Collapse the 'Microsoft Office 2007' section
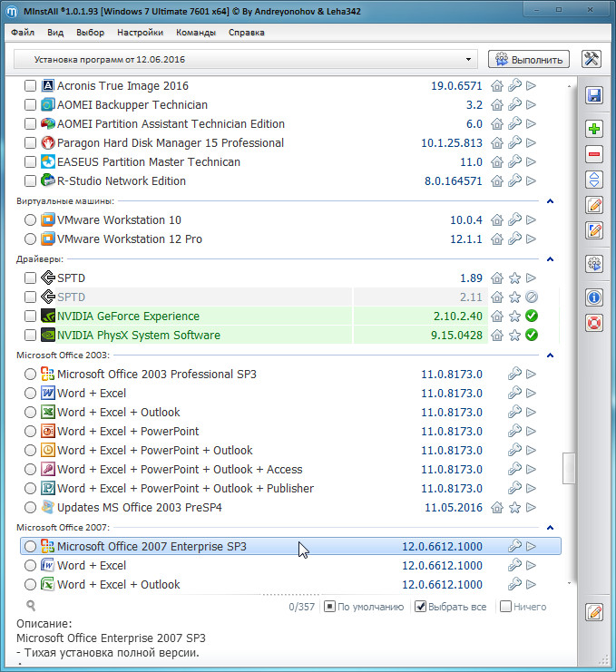Viewport: 616px width, 672px height. (x=551, y=527)
